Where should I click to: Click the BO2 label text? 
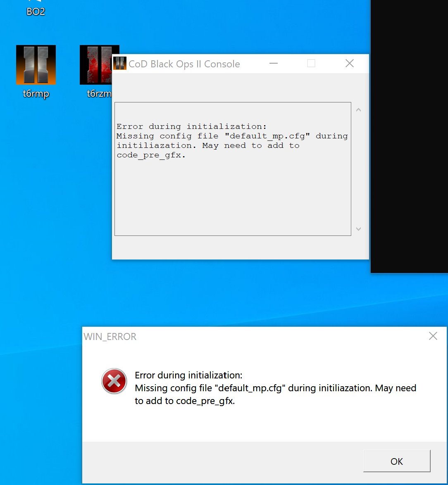[36, 12]
